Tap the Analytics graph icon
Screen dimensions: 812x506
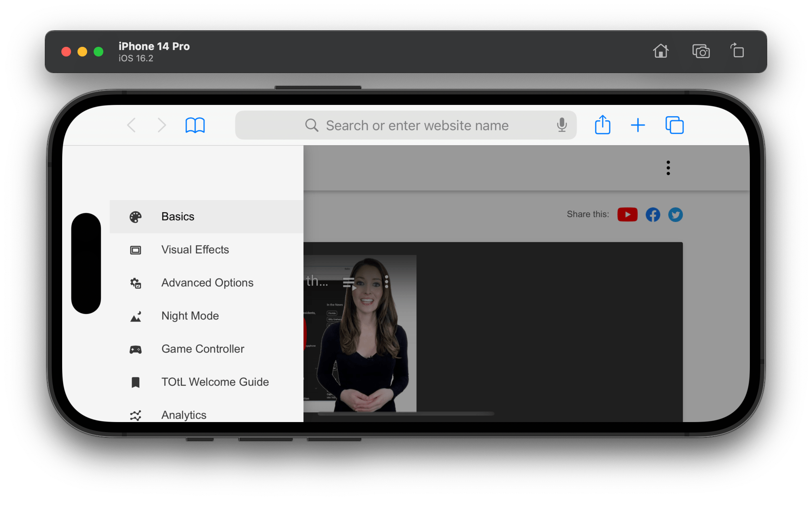136,415
